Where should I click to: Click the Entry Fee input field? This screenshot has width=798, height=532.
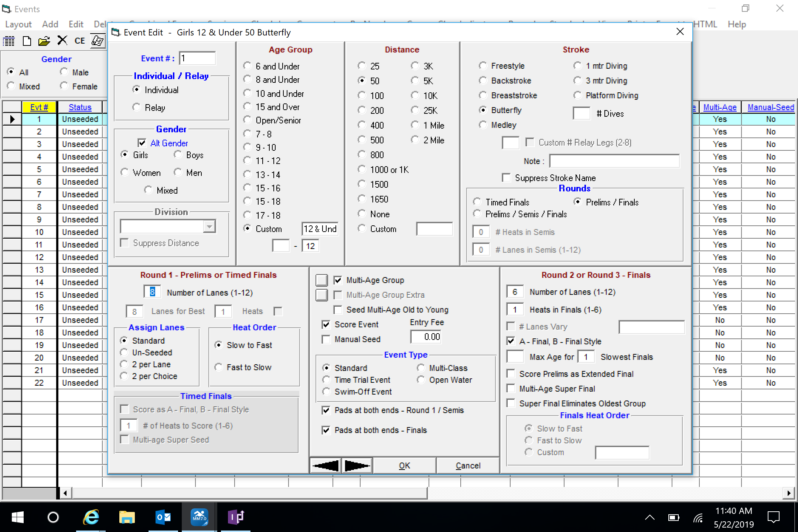pos(426,337)
